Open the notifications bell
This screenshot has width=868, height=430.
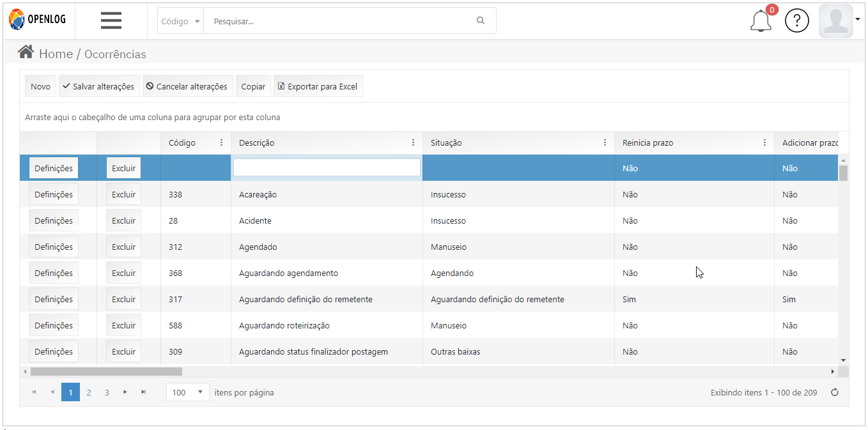(x=761, y=21)
